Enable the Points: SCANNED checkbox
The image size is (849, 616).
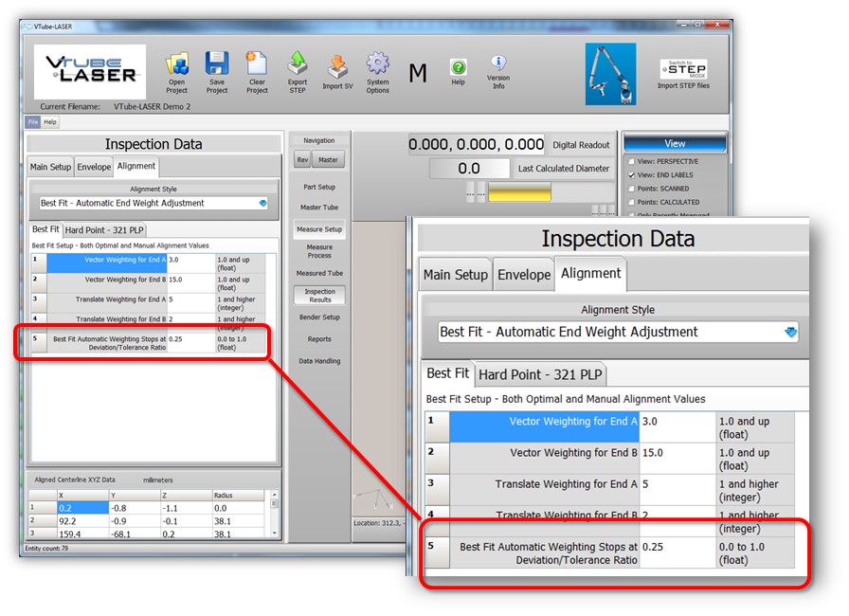coord(632,189)
